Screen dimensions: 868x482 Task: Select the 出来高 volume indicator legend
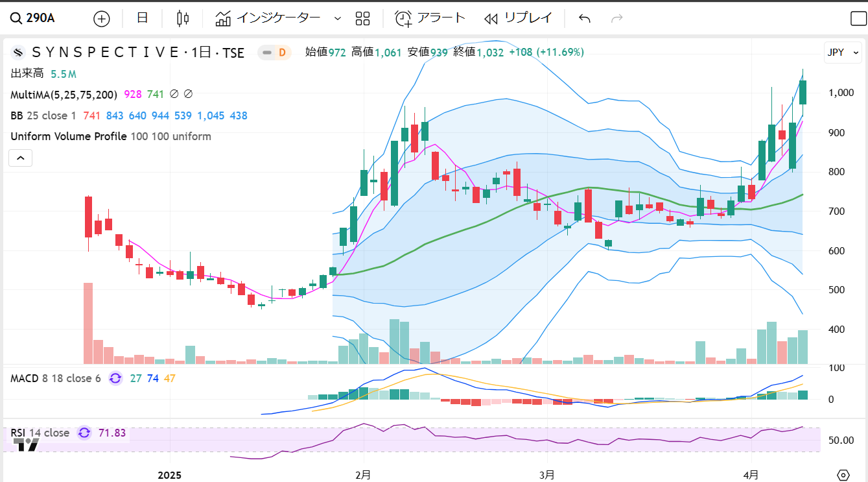coord(27,73)
